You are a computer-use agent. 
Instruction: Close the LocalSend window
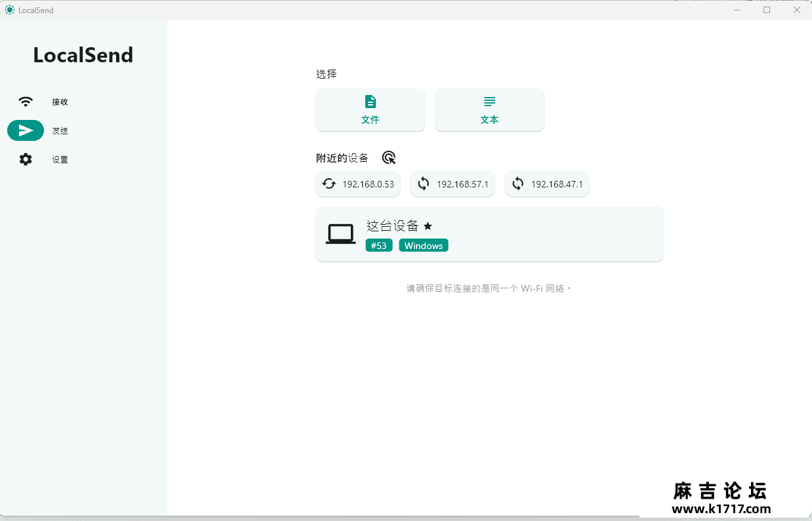click(x=797, y=10)
